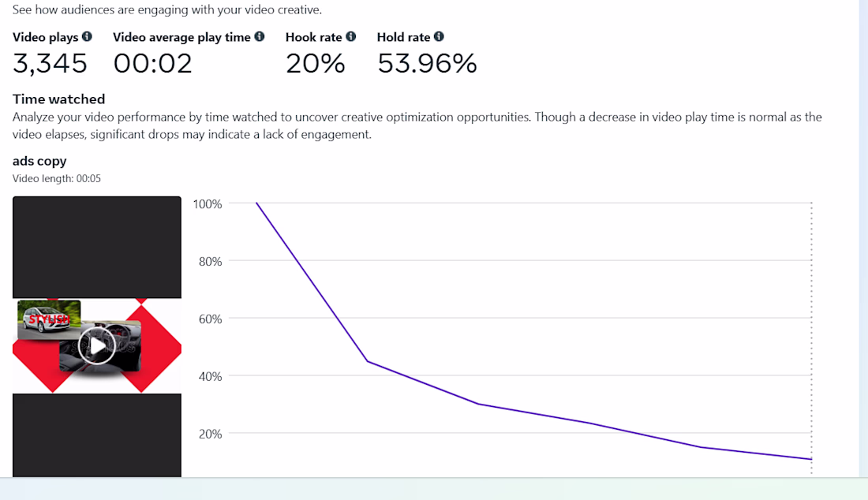Play the ads copy video preview
This screenshot has height=500, width=868.
coord(97,345)
